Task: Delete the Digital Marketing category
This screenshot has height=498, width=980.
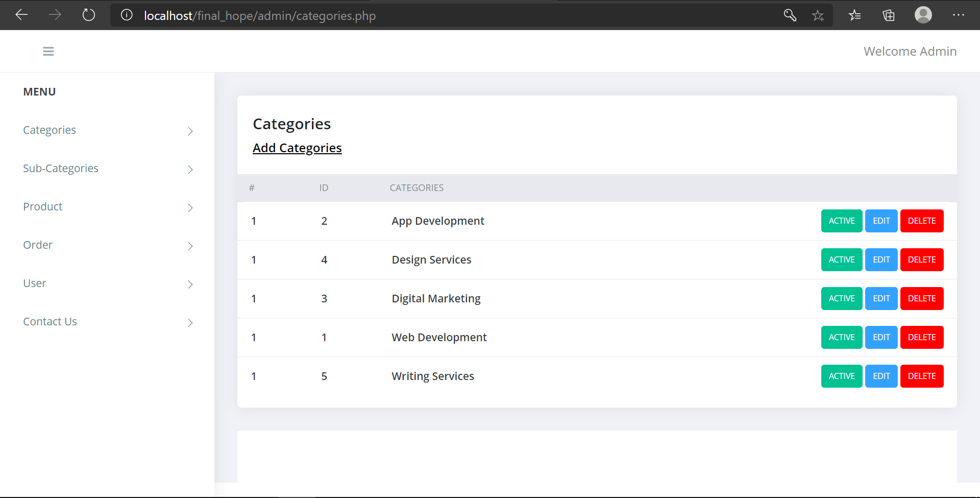Action: 922,298
